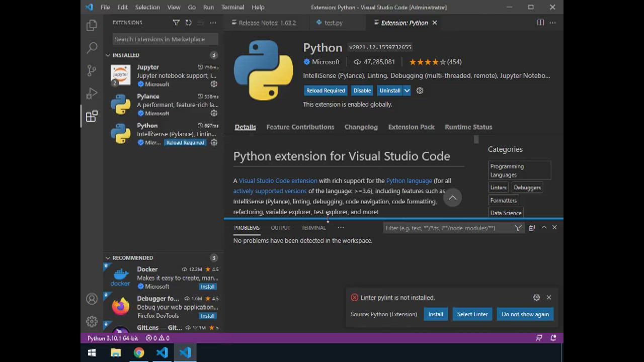Uninstall the Python extension

point(390,90)
